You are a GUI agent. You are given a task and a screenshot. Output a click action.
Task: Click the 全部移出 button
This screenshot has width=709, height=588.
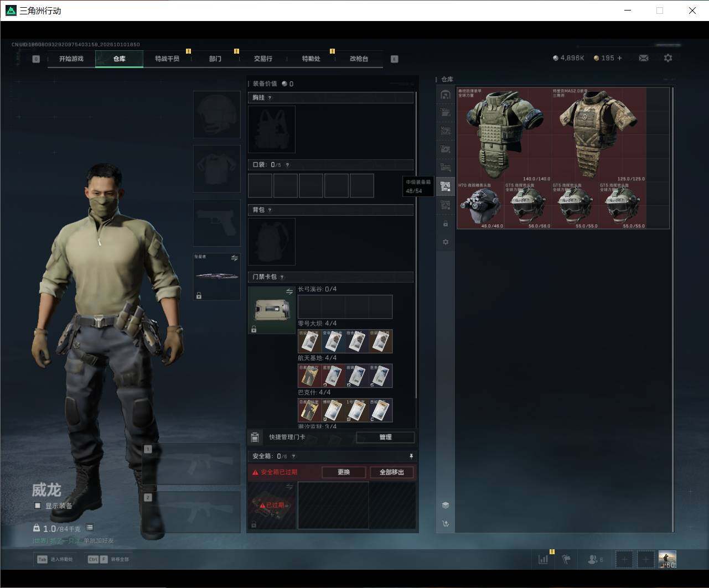(392, 472)
